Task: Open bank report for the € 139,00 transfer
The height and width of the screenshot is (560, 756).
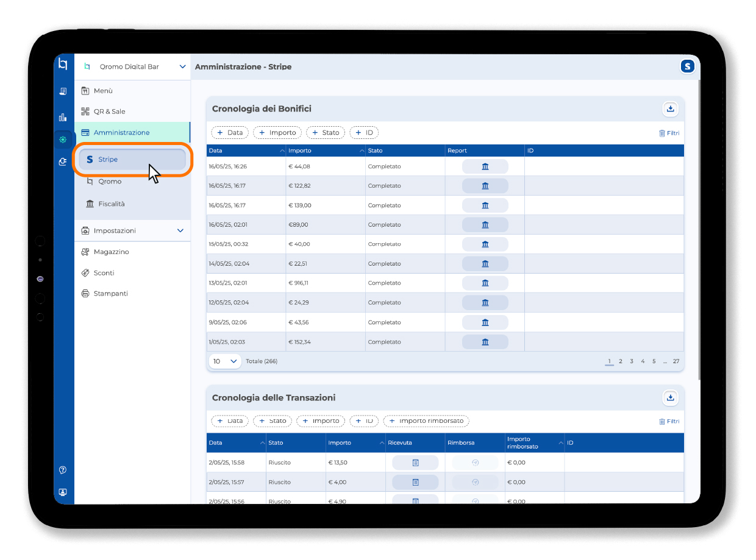Action: pyautogui.click(x=485, y=205)
